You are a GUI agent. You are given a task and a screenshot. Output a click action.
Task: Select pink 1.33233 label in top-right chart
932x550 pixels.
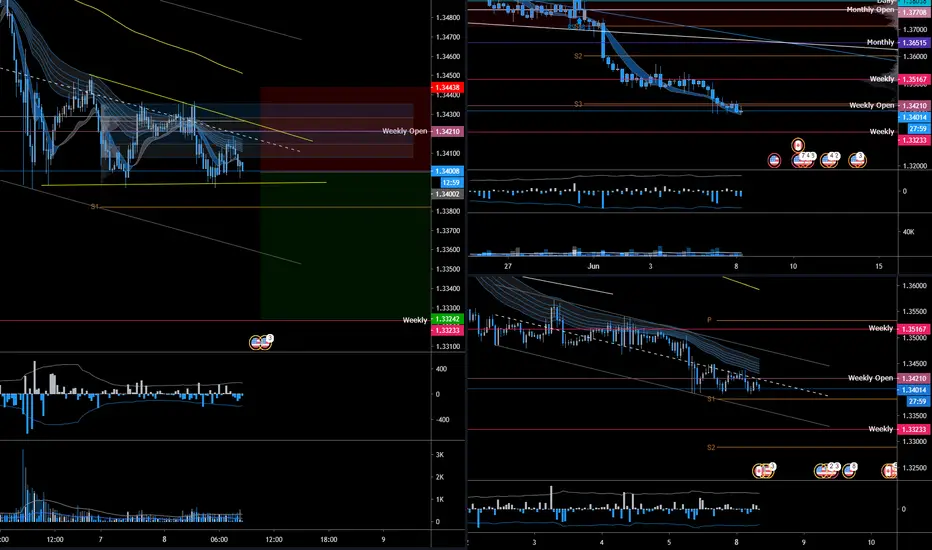[x=914, y=140]
